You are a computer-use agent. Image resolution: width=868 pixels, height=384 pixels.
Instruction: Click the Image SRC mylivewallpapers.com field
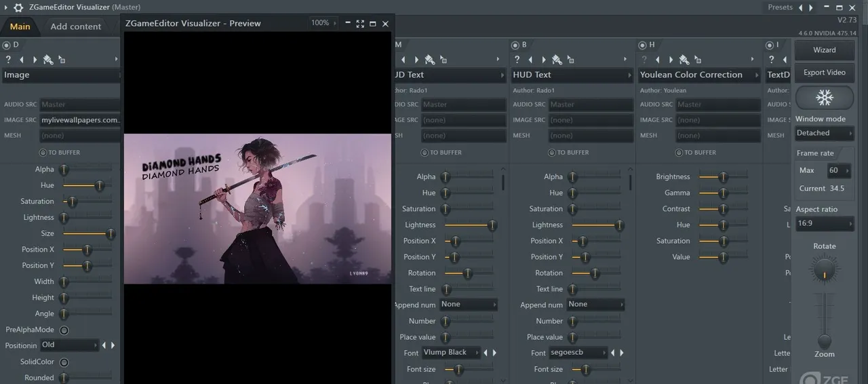point(80,120)
